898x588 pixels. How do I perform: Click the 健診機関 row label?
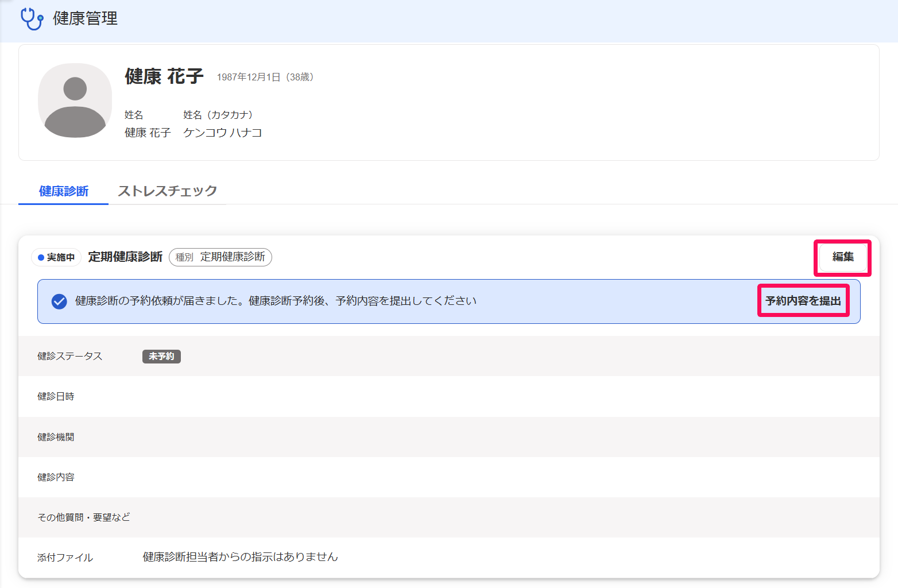click(x=56, y=437)
